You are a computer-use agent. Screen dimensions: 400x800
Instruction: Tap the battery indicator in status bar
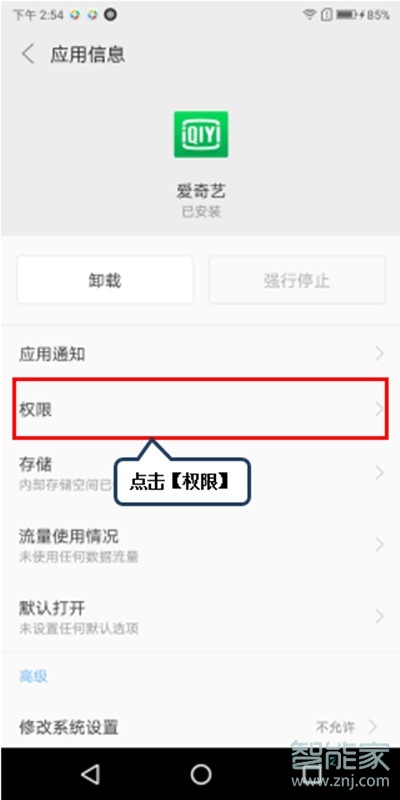point(346,15)
